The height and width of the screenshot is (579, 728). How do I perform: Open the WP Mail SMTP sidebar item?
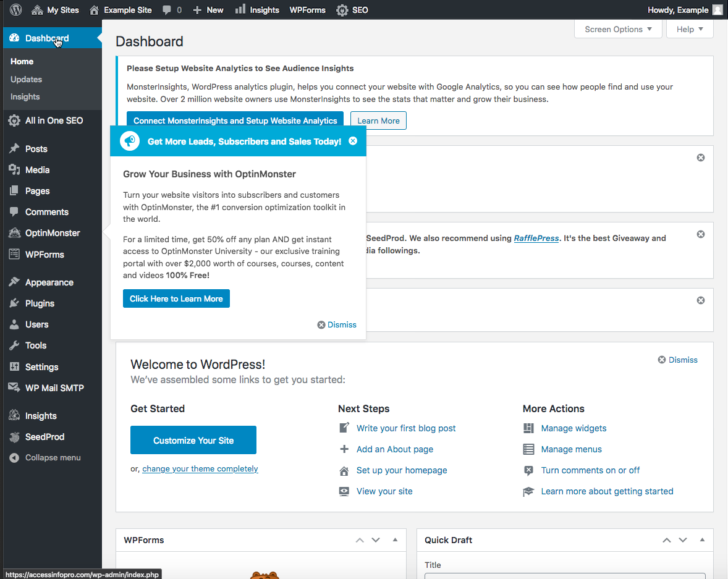click(x=54, y=387)
